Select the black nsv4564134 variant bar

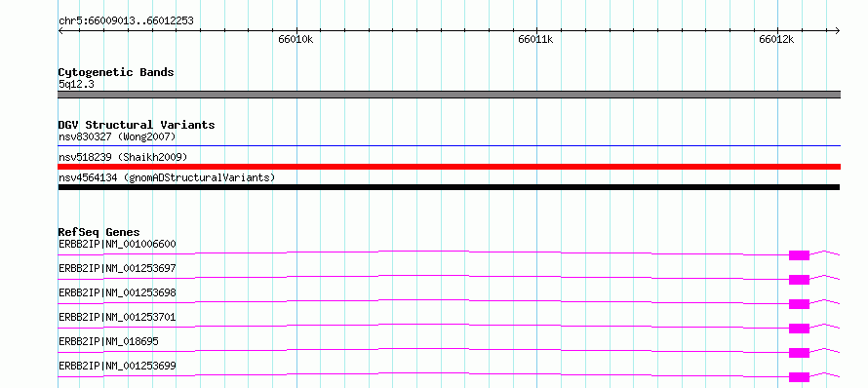tap(449, 187)
